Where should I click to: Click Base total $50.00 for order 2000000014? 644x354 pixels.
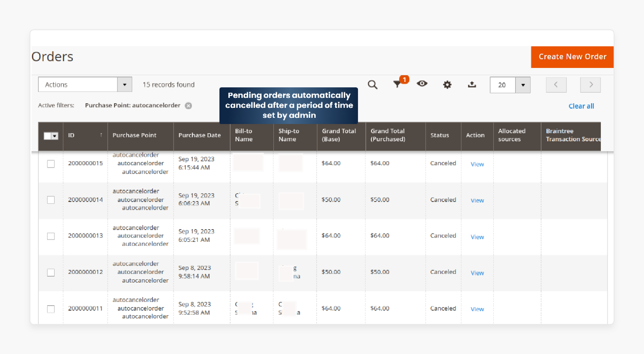(331, 200)
